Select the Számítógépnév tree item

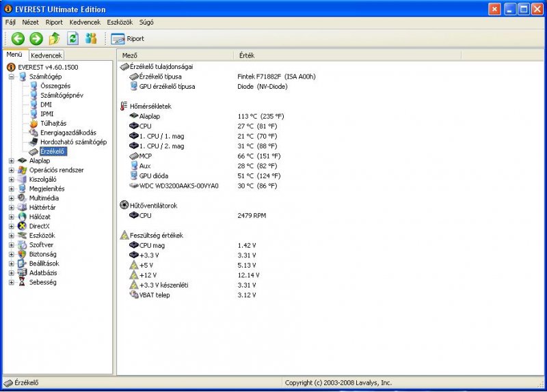(62, 96)
